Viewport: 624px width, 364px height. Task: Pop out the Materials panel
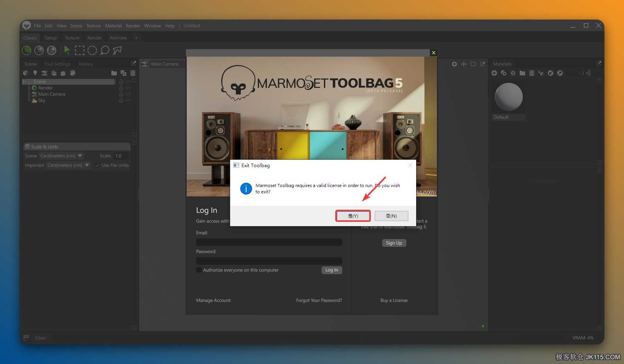click(599, 63)
